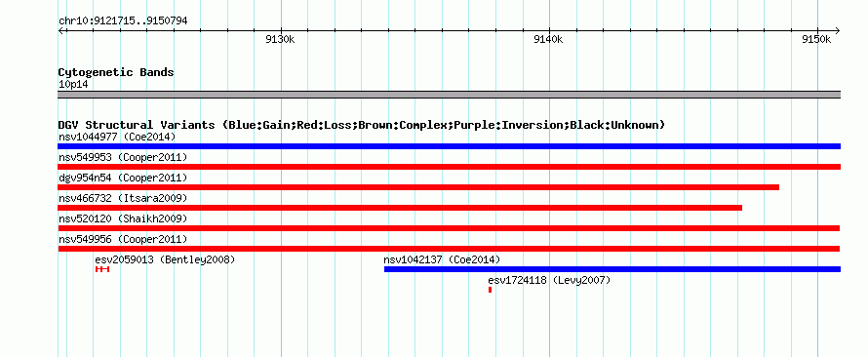Open variant label esv2059013 (Bentley2008)
Viewport: 868px width, 357px height.
click(x=165, y=259)
